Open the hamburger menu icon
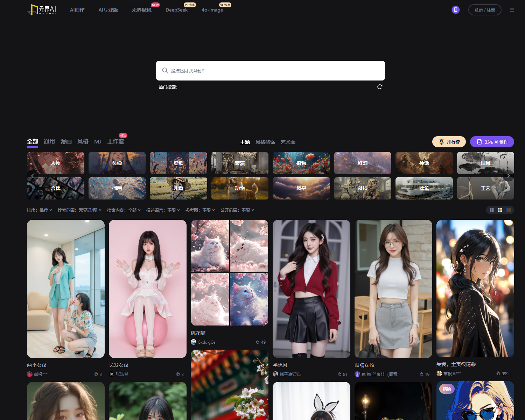 512,10
